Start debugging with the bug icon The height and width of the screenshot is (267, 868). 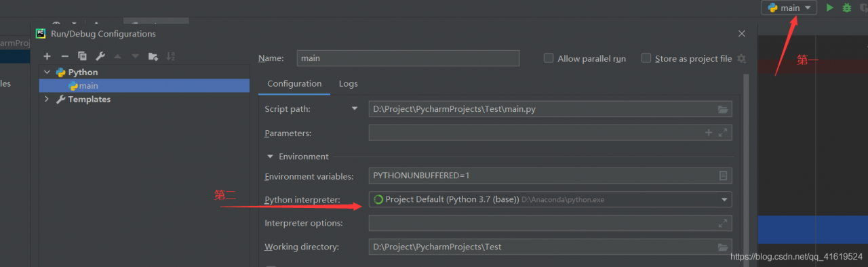pyautogui.click(x=846, y=7)
